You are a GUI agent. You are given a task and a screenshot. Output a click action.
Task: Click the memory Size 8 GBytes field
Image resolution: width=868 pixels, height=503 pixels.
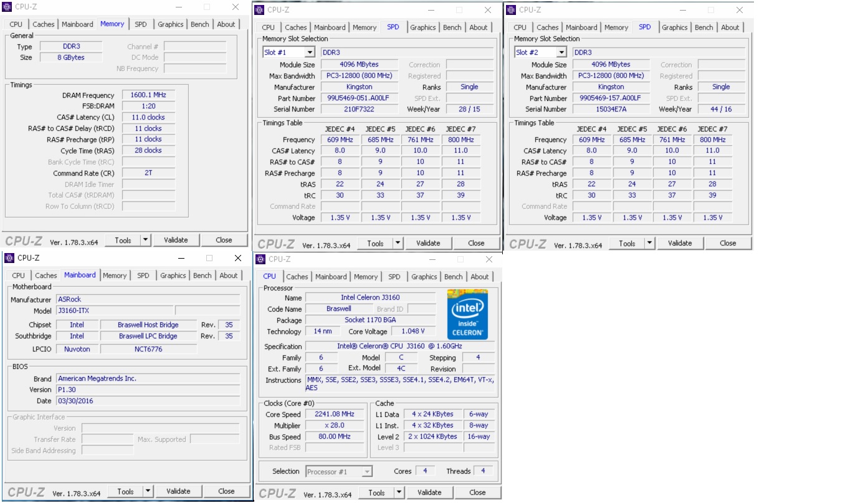(x=70, y=57)
